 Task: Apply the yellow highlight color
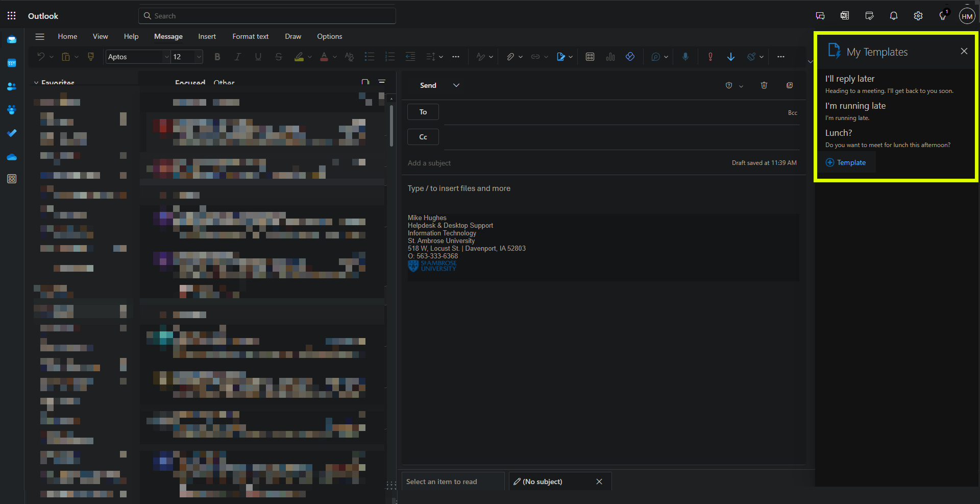[x=299, y=57]
